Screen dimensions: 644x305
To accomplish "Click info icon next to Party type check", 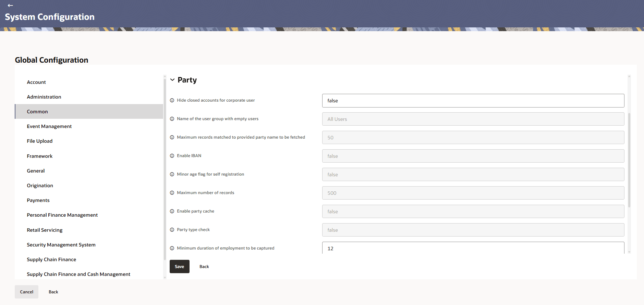I will [x=172, y=230].
